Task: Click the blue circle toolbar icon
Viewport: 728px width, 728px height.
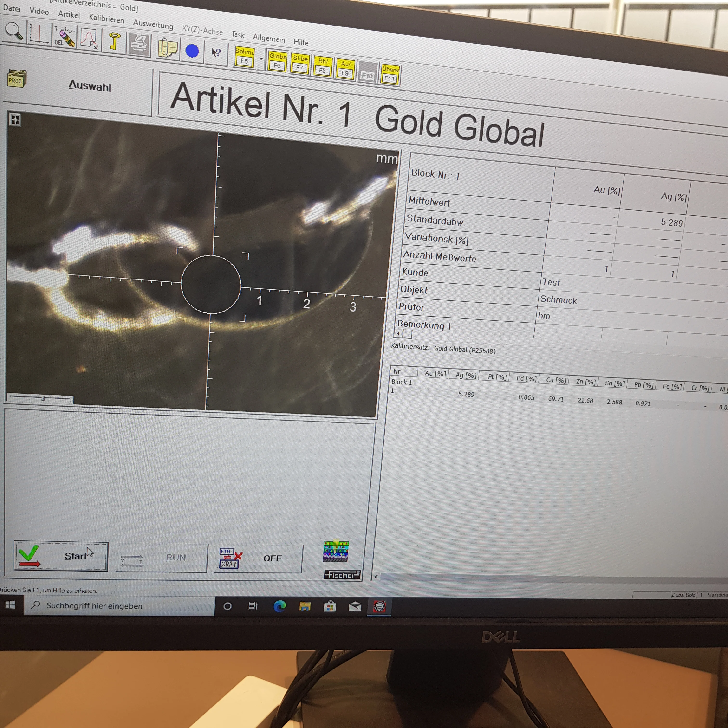Action: [192, 51]
